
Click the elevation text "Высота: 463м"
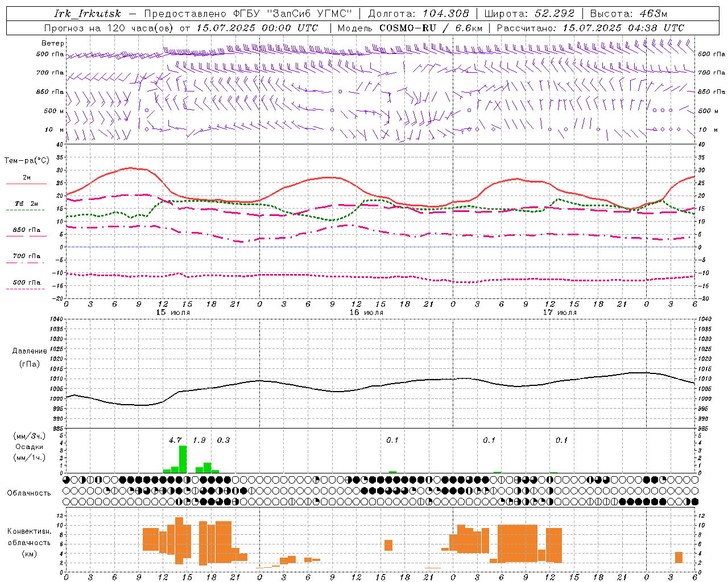(628, 14)
